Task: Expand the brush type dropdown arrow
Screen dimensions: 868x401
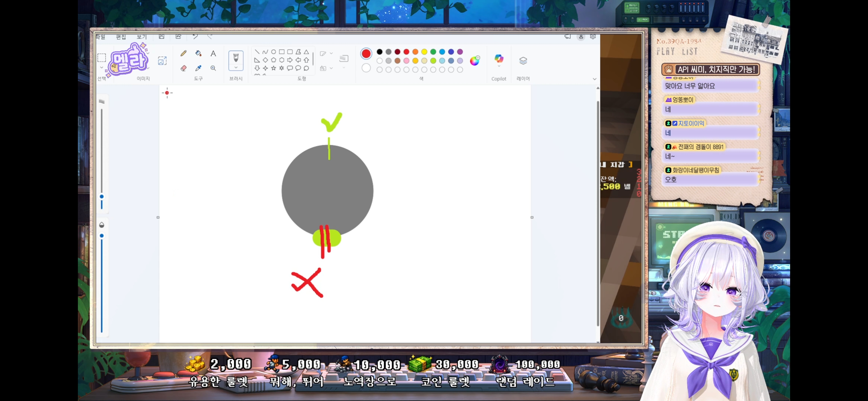Action: coord(236,67)
